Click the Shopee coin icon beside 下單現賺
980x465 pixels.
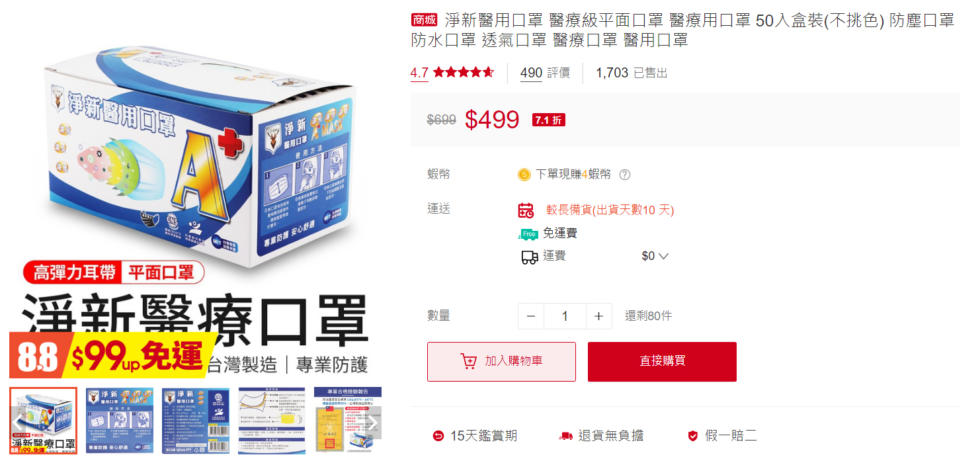524,175
